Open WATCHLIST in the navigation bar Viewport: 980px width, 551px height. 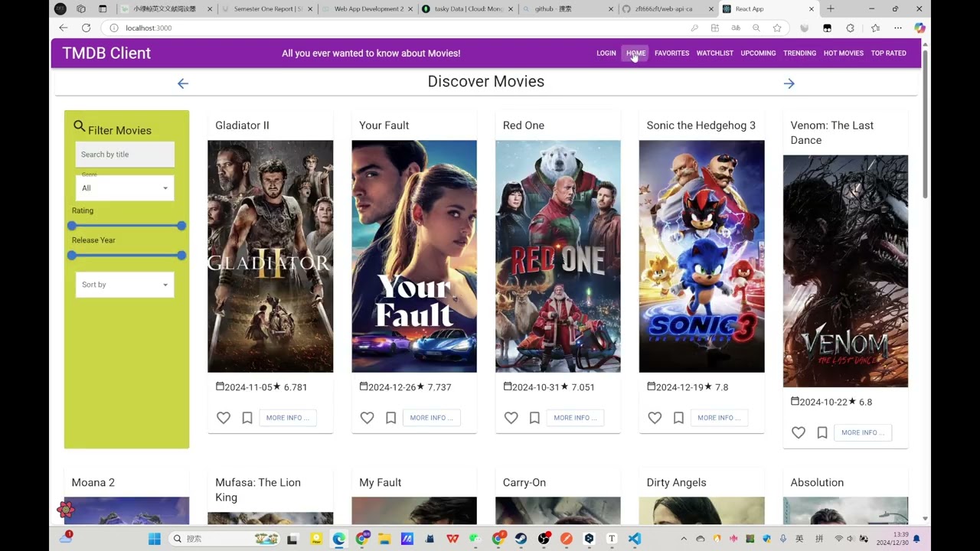(715, 54)
